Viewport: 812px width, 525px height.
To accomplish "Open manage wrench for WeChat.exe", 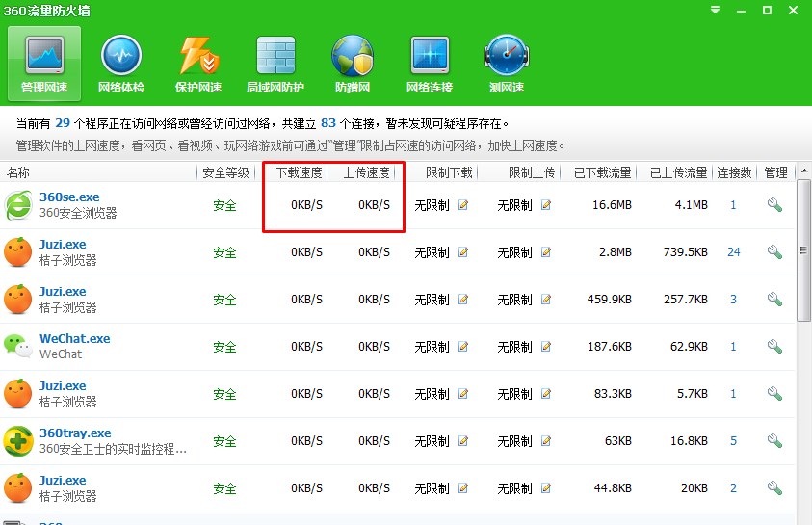I will (774, 347).
